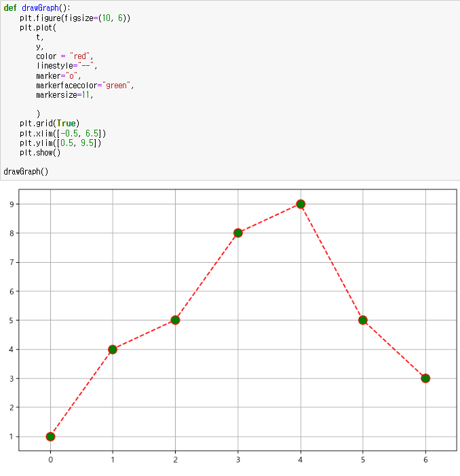Viewport: 460px width, 476px height.
Task: Click y-axis tick label '2'
Action: [12, 407]
